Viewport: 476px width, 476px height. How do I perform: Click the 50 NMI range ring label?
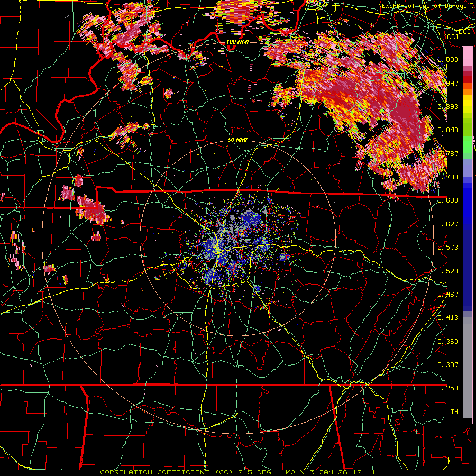[237, 140]
